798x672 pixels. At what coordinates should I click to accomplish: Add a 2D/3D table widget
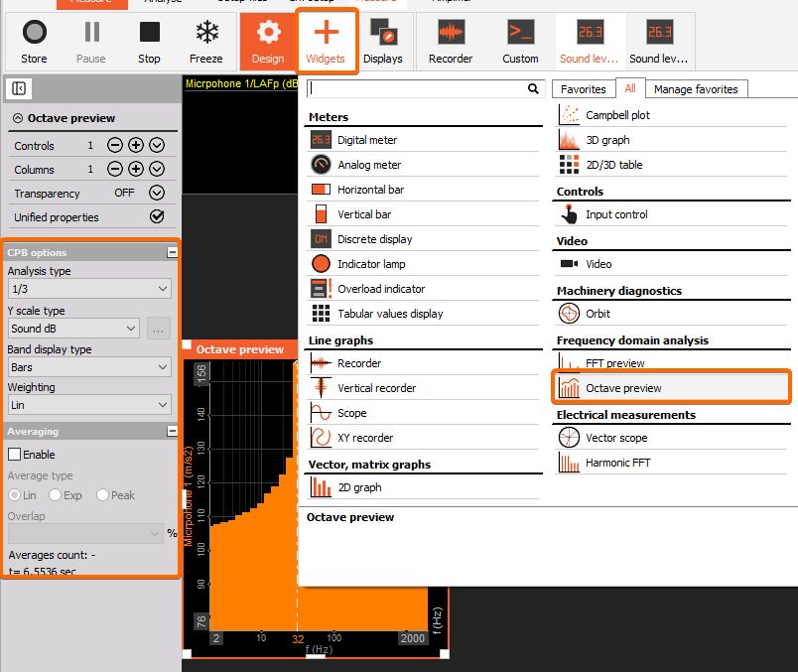pyautogui.click(x=672, y=165)
